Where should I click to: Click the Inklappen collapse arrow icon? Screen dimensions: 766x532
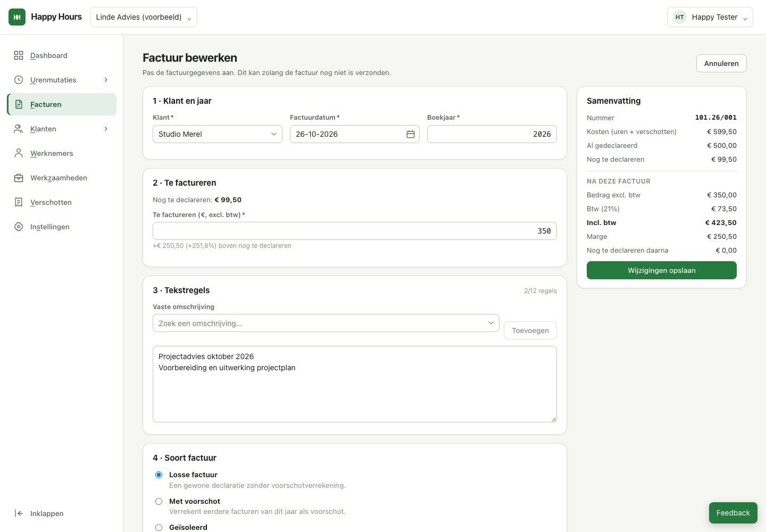tap(19, 513)
